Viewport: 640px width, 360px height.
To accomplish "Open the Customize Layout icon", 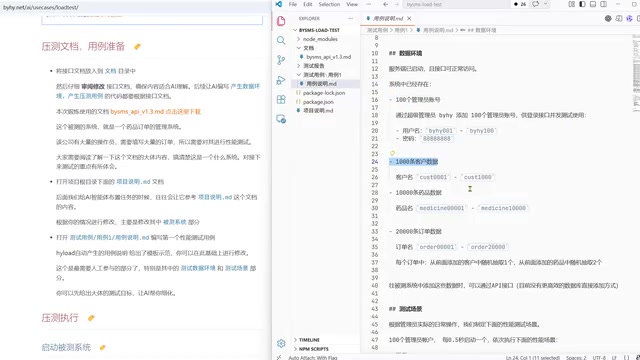I will pyautogui.click(x=571, y=4).
